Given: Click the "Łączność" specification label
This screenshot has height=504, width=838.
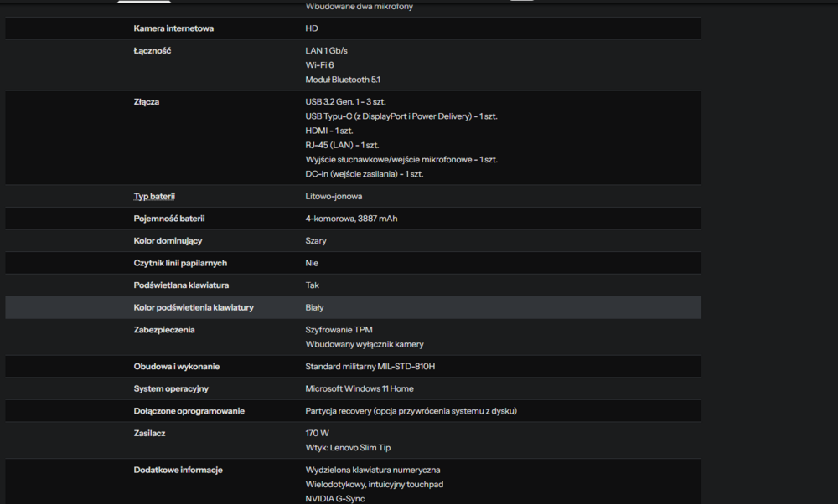Looking at the screenshot, I should [152, 51].
